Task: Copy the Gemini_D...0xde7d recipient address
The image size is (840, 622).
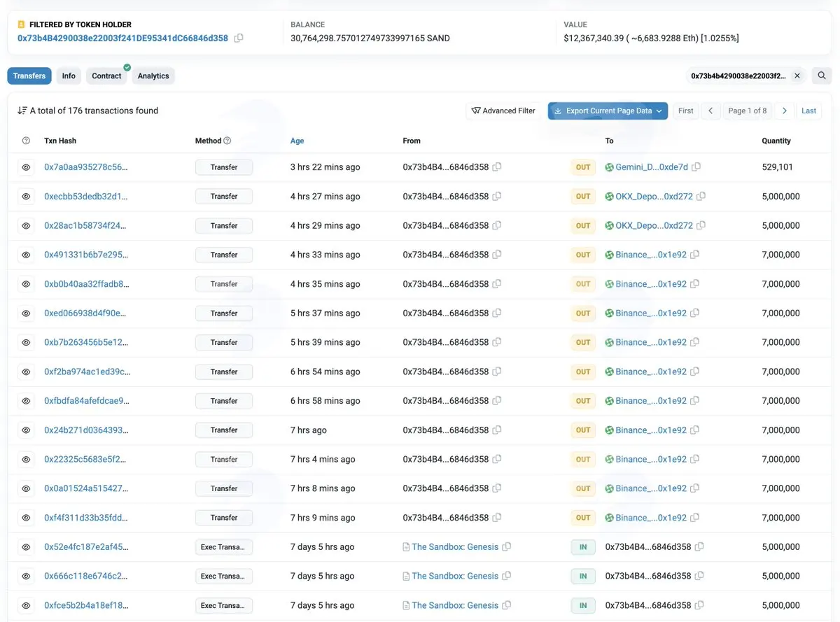Action: tap(696, 167)
